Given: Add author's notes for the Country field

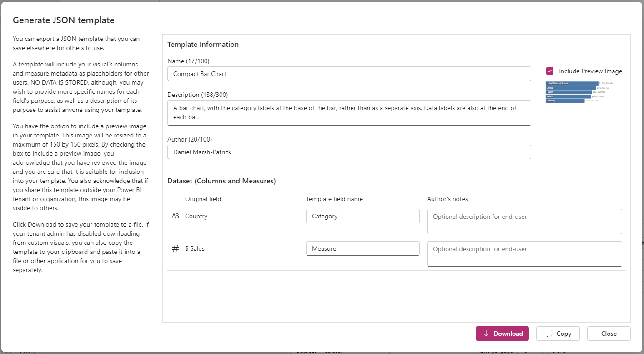Looking at the screenshot, I should click(524, 222).
